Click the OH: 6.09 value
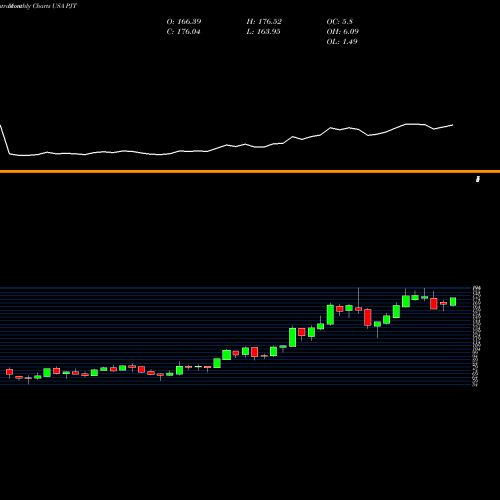Viewport: 500px width, 500px height. (342, 32)
